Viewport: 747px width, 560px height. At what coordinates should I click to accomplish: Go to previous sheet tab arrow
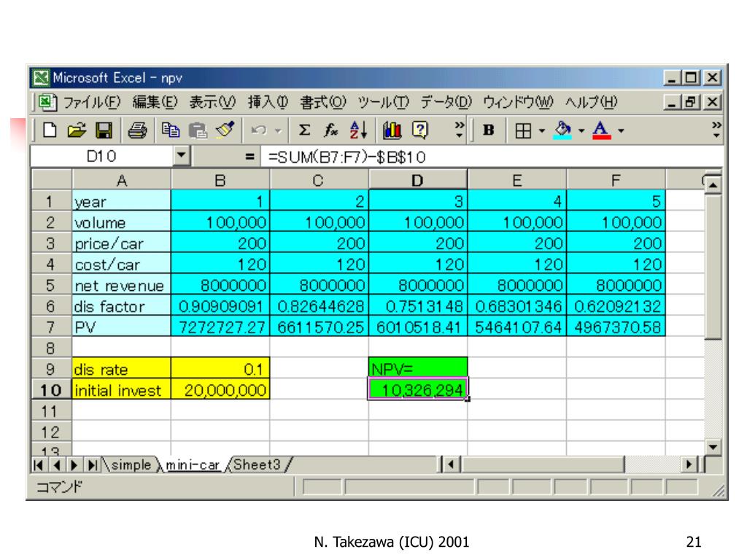57,464
